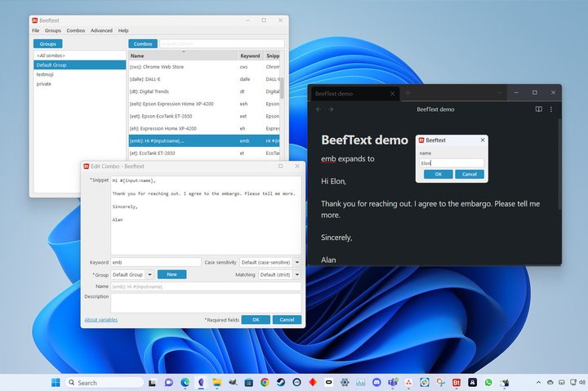Open Beeftext Bt icon in the taskbar
Image resolution: width=588 pixels, height=391 pixels.
click(x=457, y=382)
